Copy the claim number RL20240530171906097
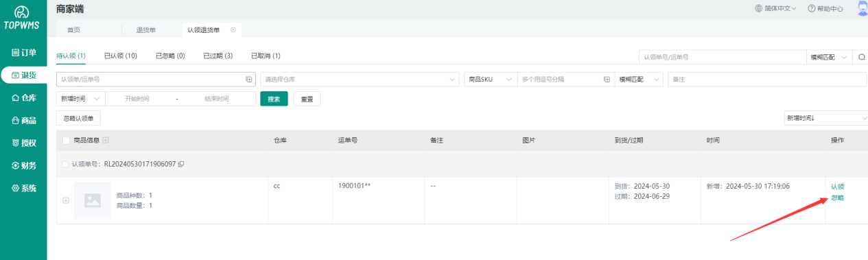 pos(181,165)
